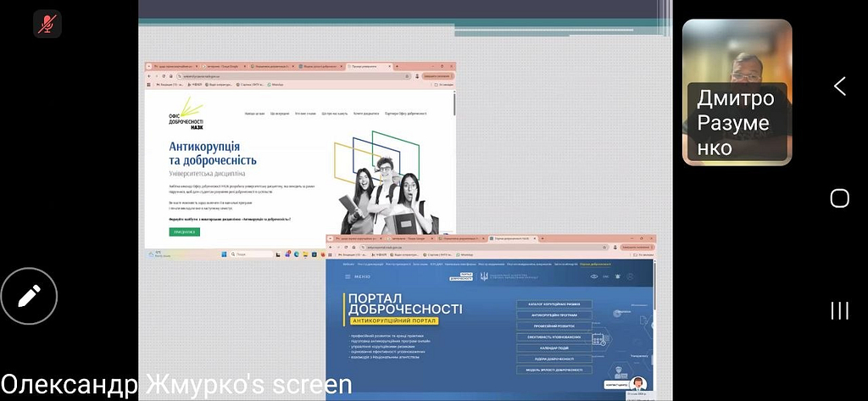The height and width of the screenshot is (401, 868).
Task: Open Дмитро Разуменко's video thumbnail
Action: click(737, 92)
